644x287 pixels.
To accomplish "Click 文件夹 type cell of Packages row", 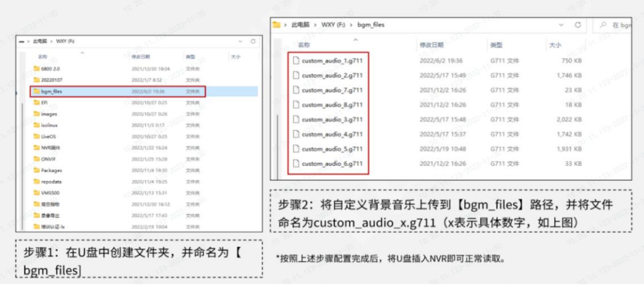I will pyautogui.click(x=192, y=170).
